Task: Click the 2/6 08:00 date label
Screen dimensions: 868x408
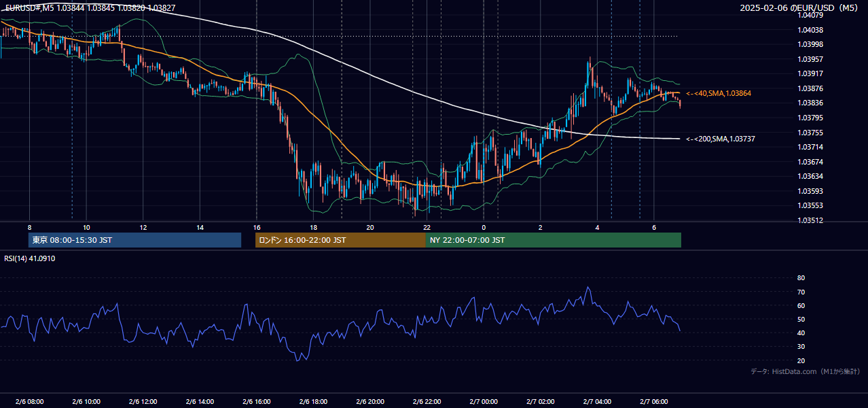Action: 29,401
